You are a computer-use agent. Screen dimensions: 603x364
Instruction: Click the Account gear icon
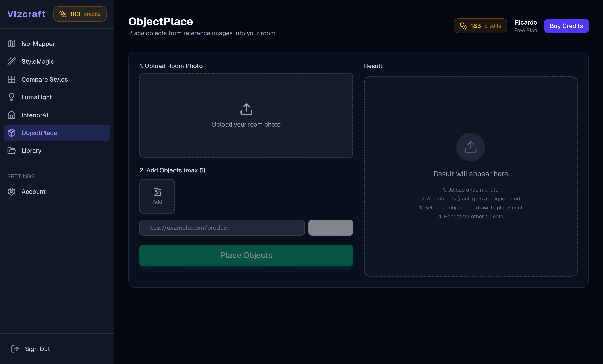pyautogui.click(x=12, y=192)
